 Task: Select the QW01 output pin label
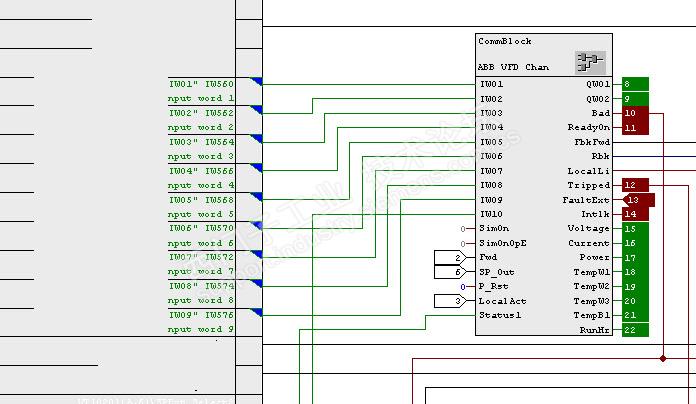[x=598, y=84]
